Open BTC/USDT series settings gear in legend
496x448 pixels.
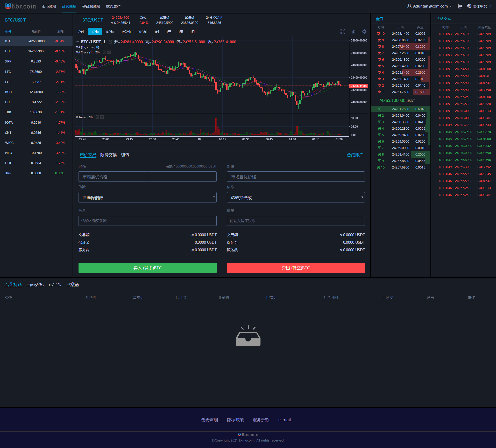click(110, 42)
